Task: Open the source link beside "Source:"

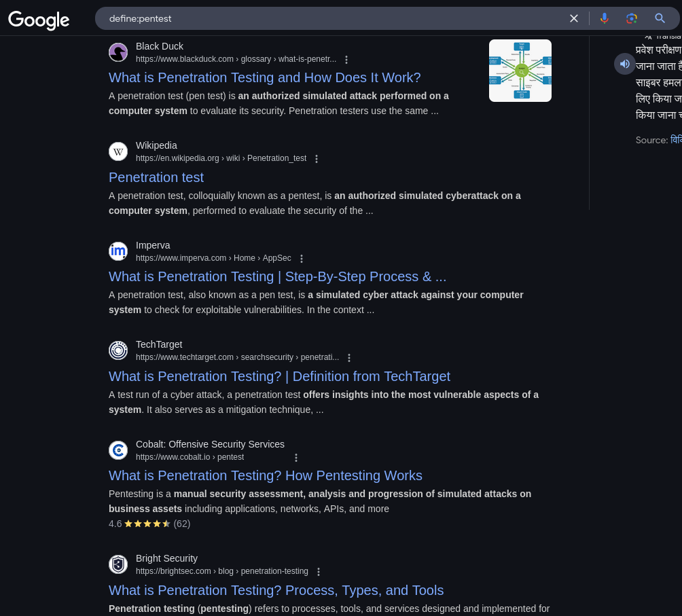Action: [676, 140]
